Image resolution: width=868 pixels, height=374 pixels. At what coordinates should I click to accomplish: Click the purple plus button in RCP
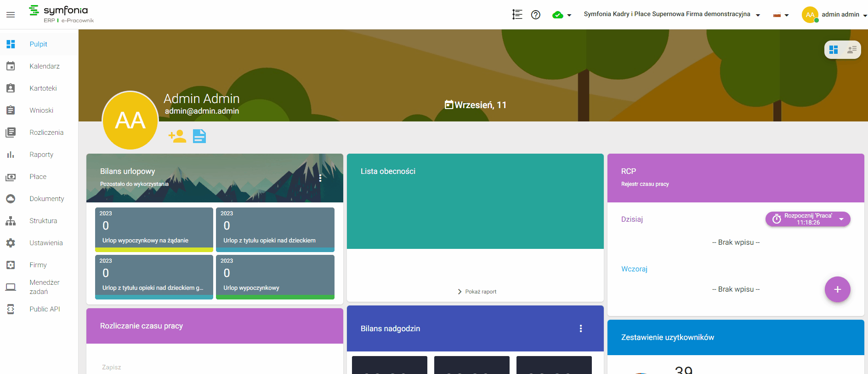click(837, 289)
